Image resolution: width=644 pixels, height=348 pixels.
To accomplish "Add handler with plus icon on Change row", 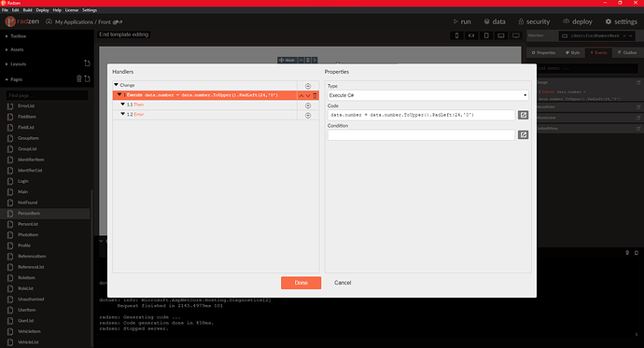I will pos(308,86).
